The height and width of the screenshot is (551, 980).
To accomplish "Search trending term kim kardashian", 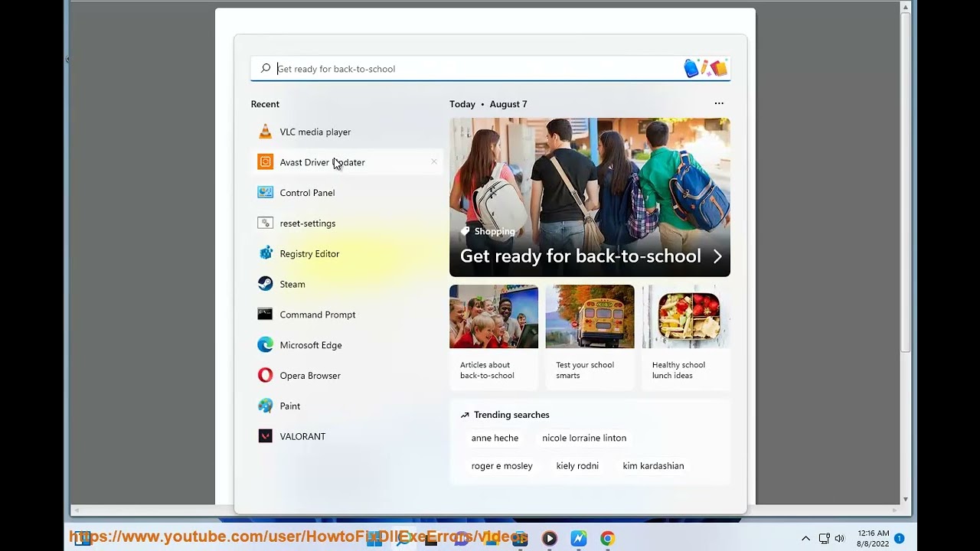I will tap(653, 465).
